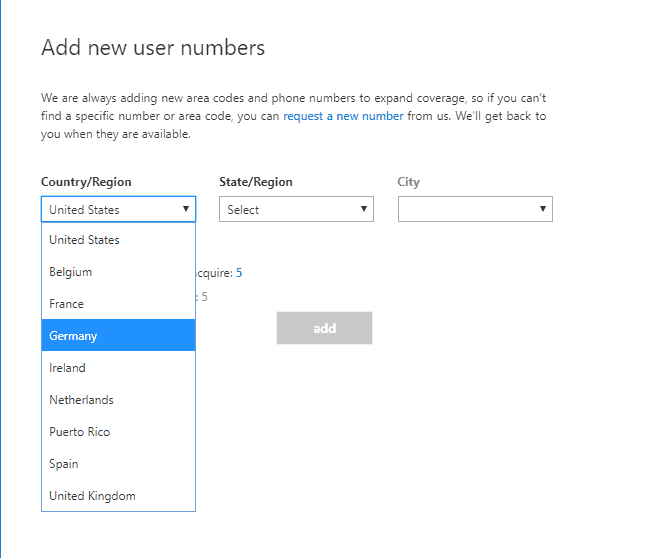Viewport: 653px width, 558px height.
Task: Click the 'Add new user numbers' heading
Action: pos(153,48)
